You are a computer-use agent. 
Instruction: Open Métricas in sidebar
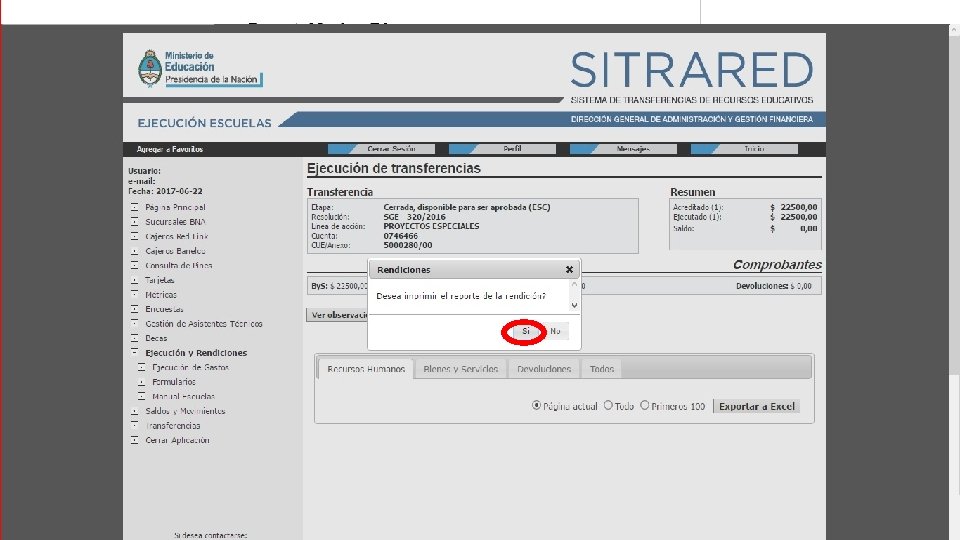point(160,295)
